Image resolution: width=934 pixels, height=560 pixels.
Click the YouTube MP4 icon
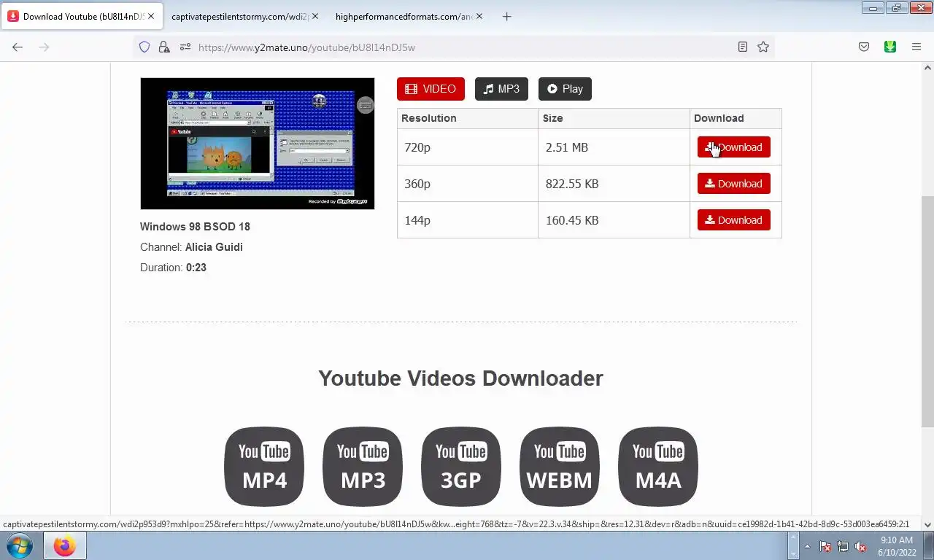click(x=264, y=467)
